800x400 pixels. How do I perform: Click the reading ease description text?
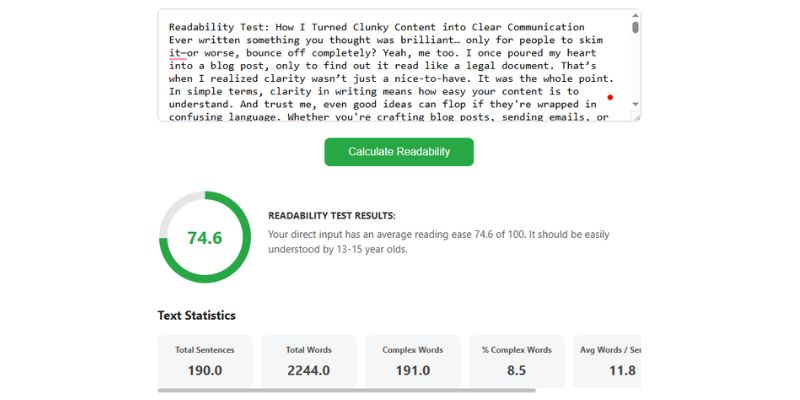point(439,242)
